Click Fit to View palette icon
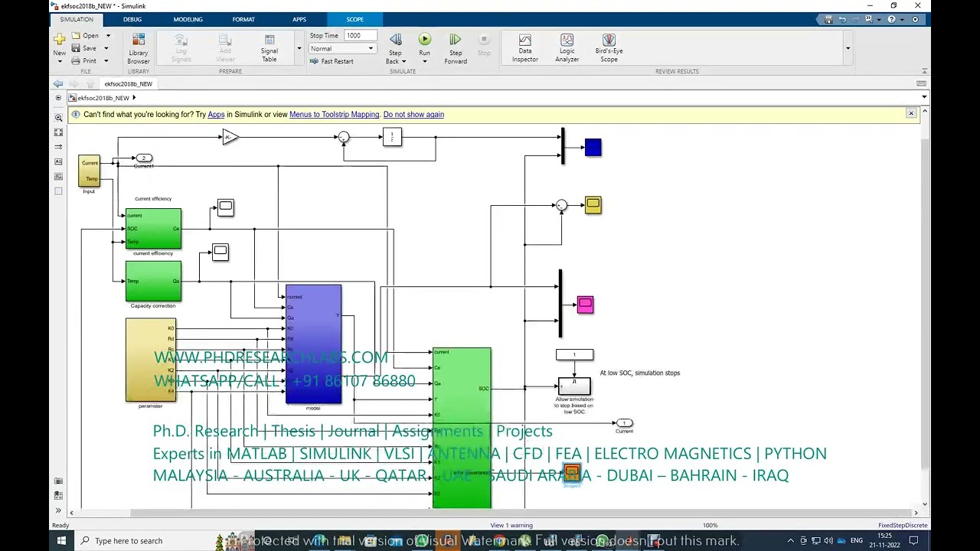Image resolution: width=980 pixels, height=551 pixels. (x=58, y=132)
